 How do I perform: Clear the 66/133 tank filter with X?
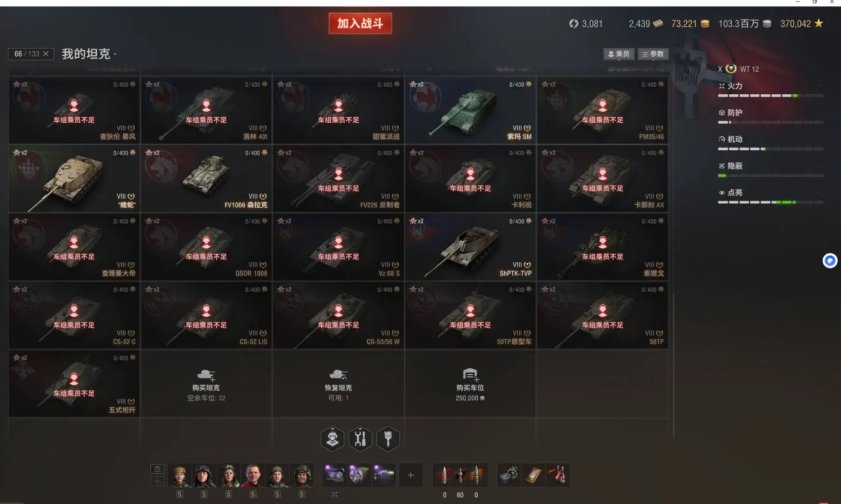[x=46, y=54]
